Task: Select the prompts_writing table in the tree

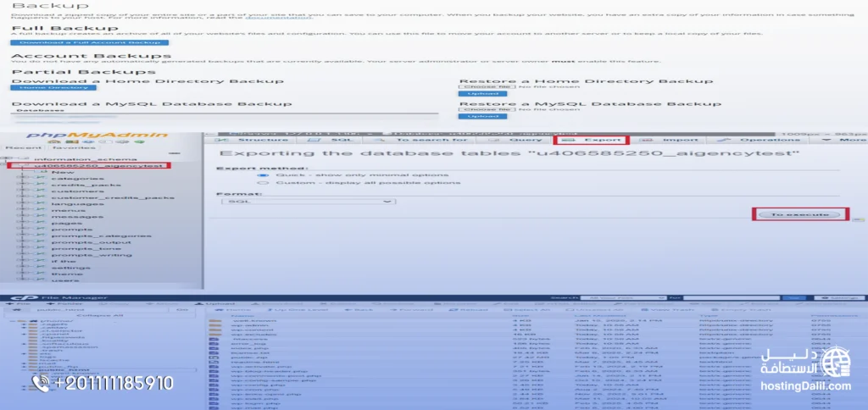Action: coord(92,255)
